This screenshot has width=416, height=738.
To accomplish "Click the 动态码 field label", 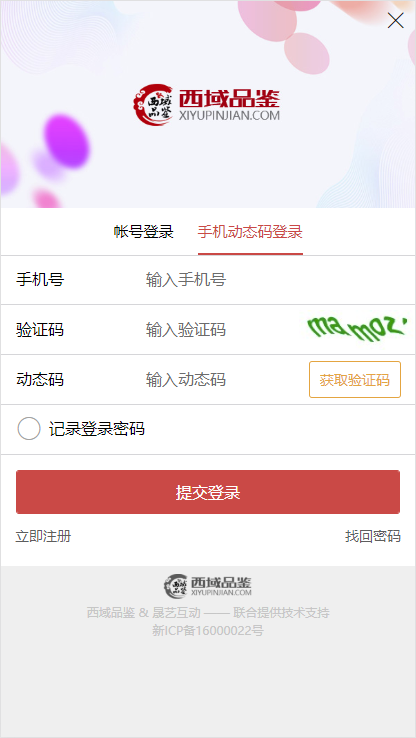I will 40,379.
